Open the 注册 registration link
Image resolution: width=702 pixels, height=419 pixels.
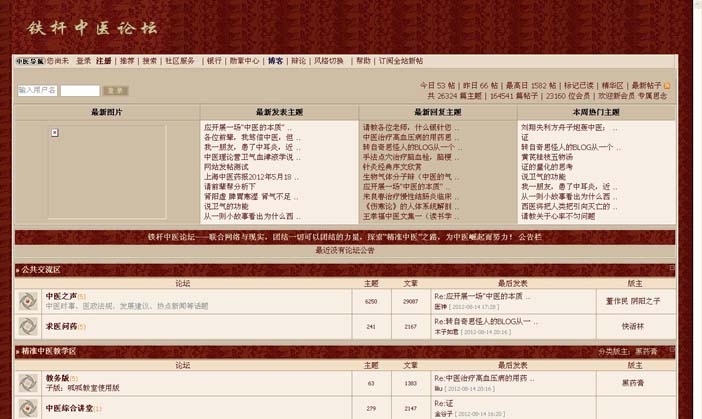point(103,61)
